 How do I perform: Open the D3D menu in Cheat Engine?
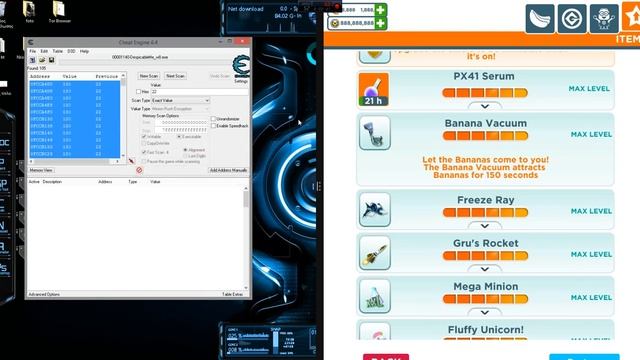click(x=71, y=51)
